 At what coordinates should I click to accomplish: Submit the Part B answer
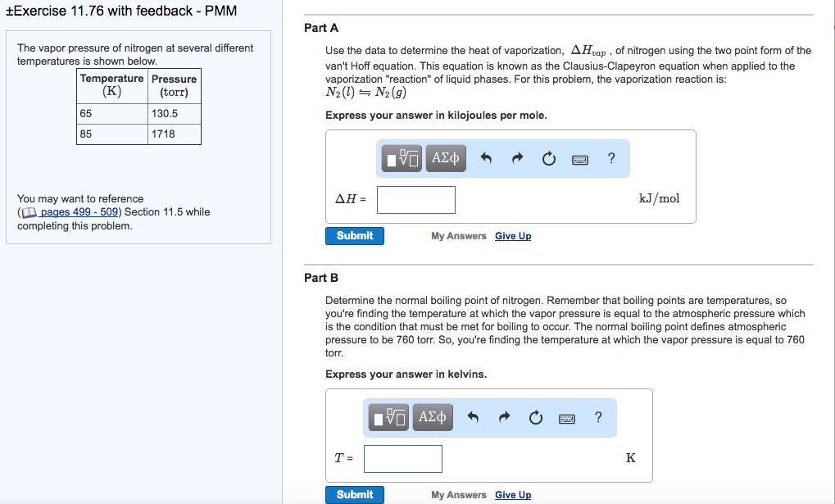click(354, 495)
